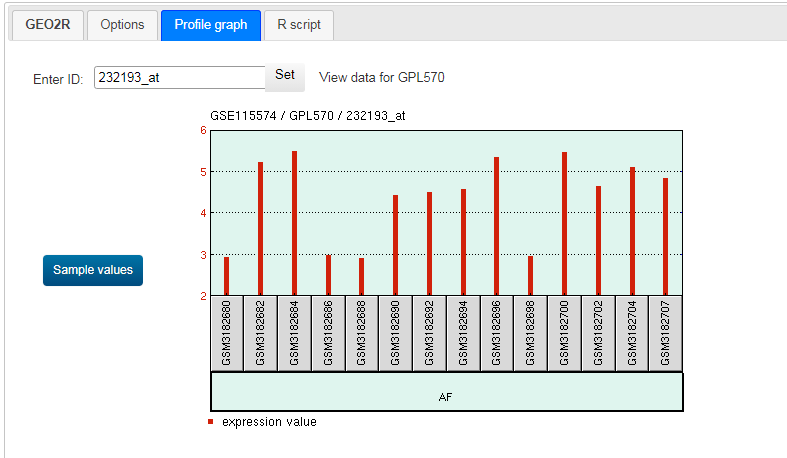The width and height of the screenshot is (787, 458).
Task: Click the expression value legend text
Action: (270, 422)
